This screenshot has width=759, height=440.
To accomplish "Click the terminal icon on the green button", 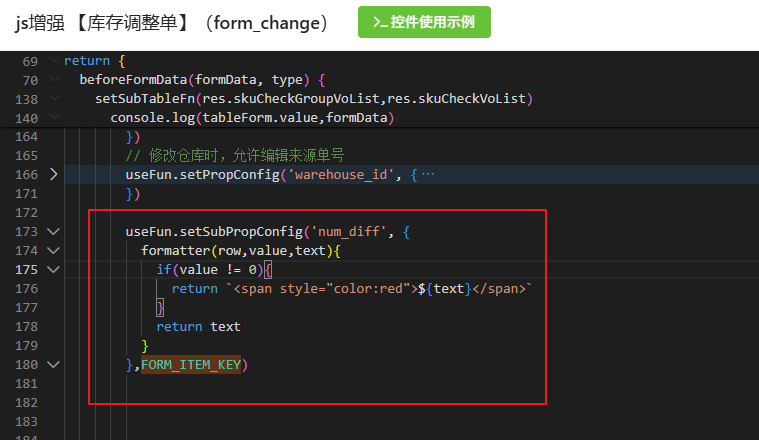I will (x=378, y=21).
